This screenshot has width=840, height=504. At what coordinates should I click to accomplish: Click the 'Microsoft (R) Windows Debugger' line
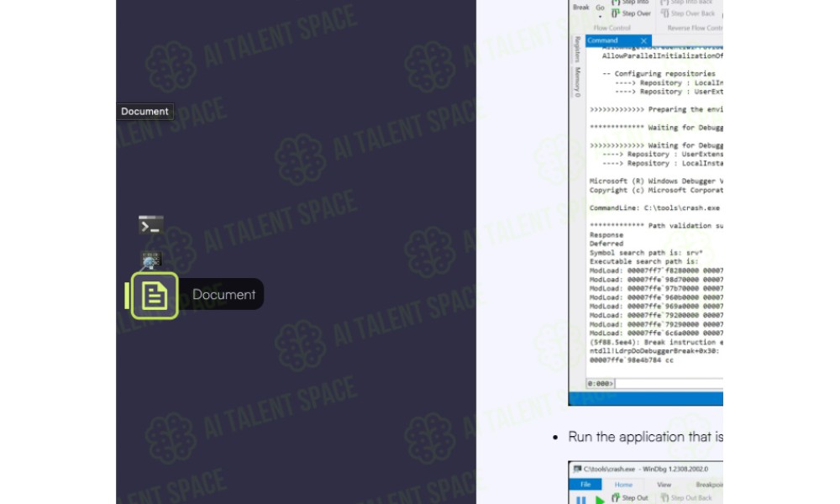click(656, 181)
